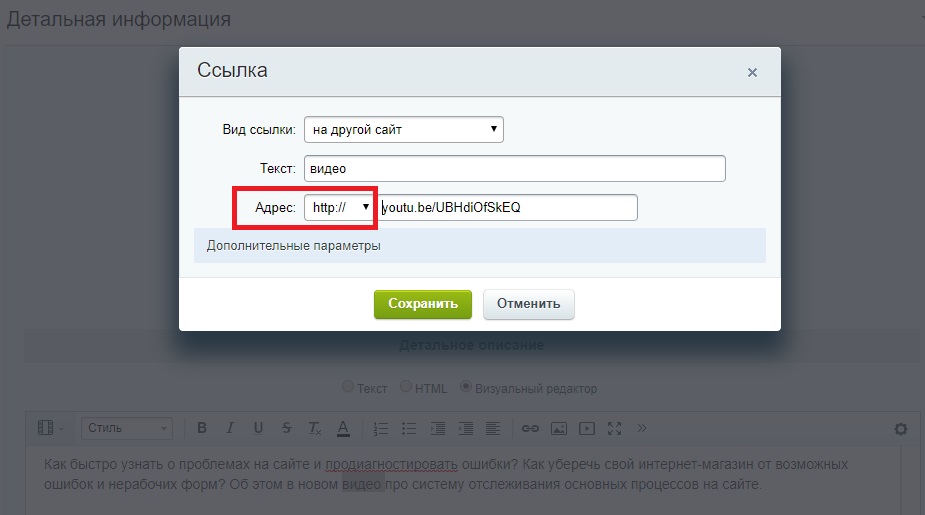Open the insert link chain icon
This screenshot has width=925, height=515.
pos(530,428)
